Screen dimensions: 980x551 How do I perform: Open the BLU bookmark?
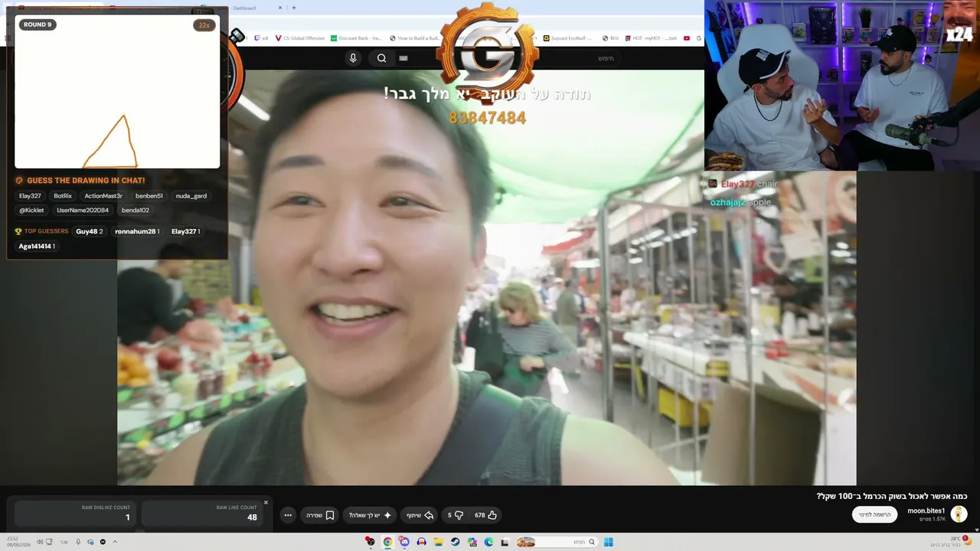click(610, 38)
